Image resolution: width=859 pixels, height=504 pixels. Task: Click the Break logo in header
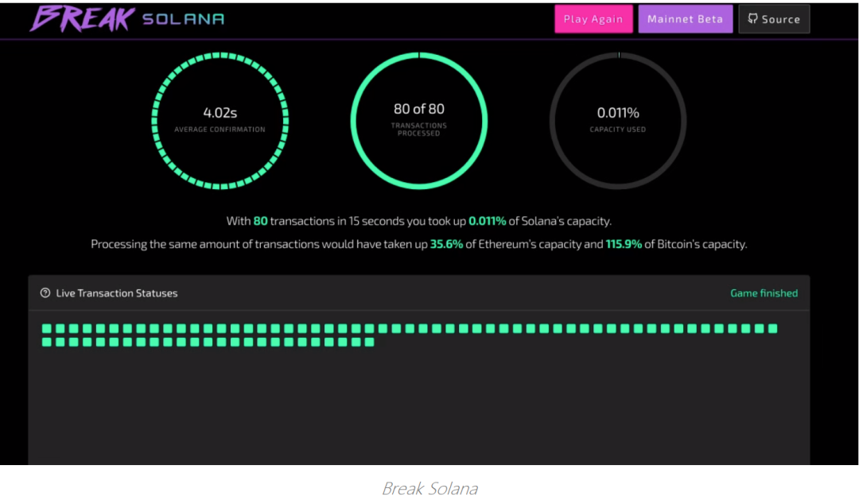coord(82,18)
